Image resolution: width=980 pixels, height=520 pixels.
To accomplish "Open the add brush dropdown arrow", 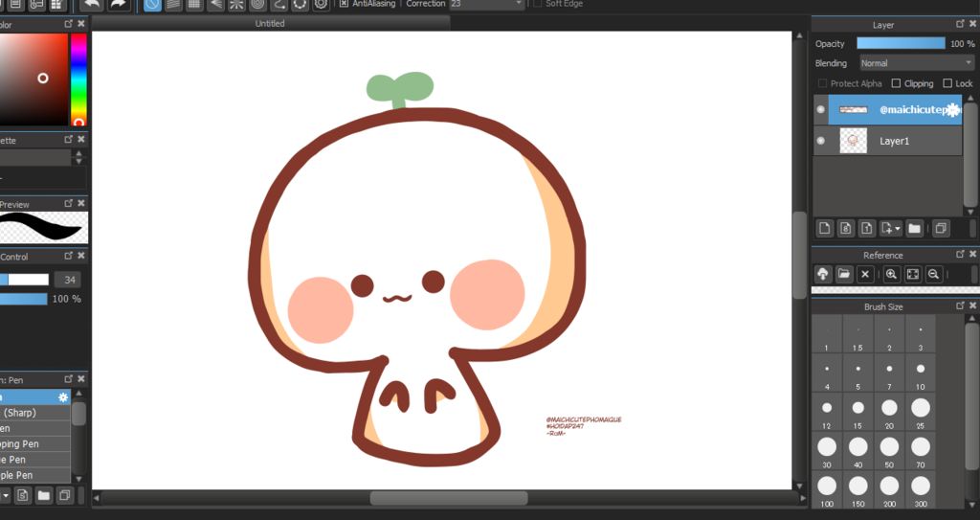I will [5, 496].
